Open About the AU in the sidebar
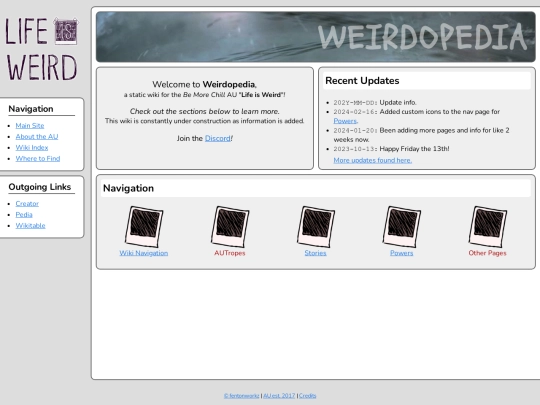Image resolution: width=540 pixels, height=405 pixels. pos(37,137)
